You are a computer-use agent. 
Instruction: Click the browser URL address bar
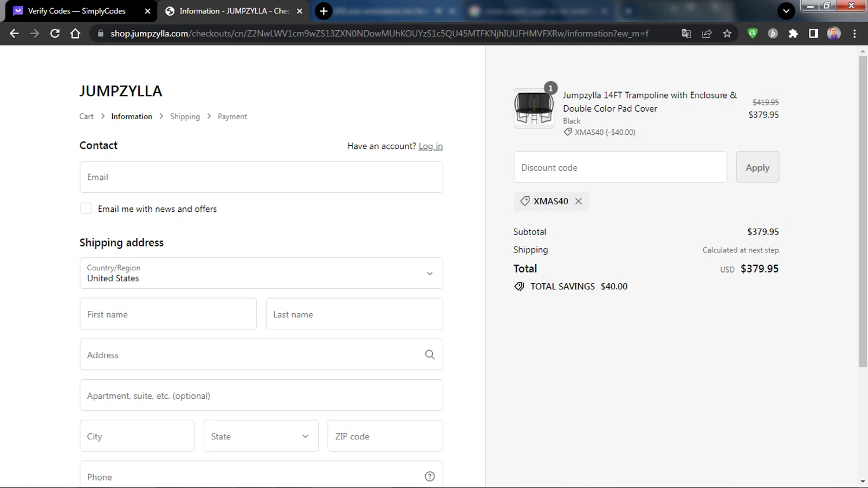click(x=379, y=34)
